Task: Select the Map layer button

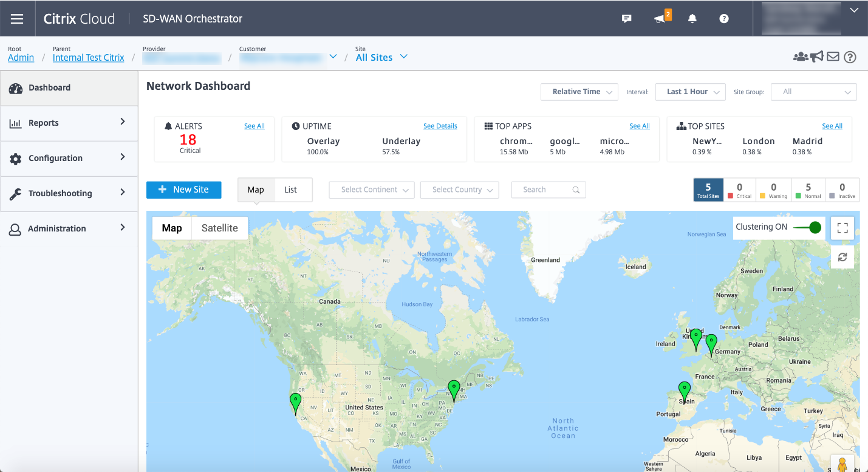Action: [x=172, y=228]
